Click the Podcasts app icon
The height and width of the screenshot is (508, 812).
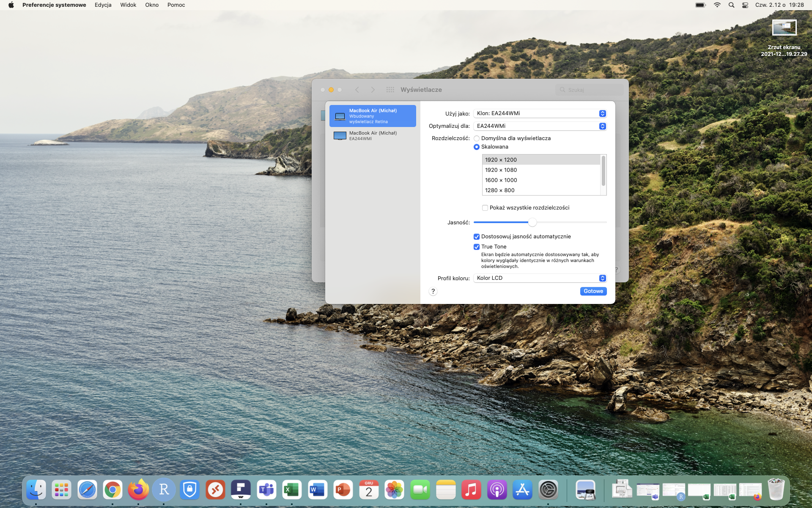pyautogui.click(x=497, y=490)
